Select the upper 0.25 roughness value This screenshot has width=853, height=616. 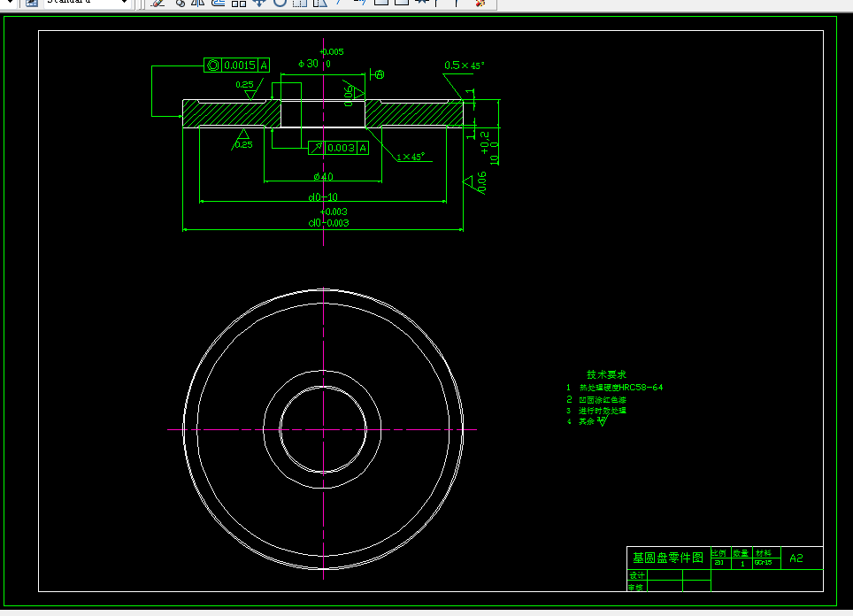click(244, 84)
